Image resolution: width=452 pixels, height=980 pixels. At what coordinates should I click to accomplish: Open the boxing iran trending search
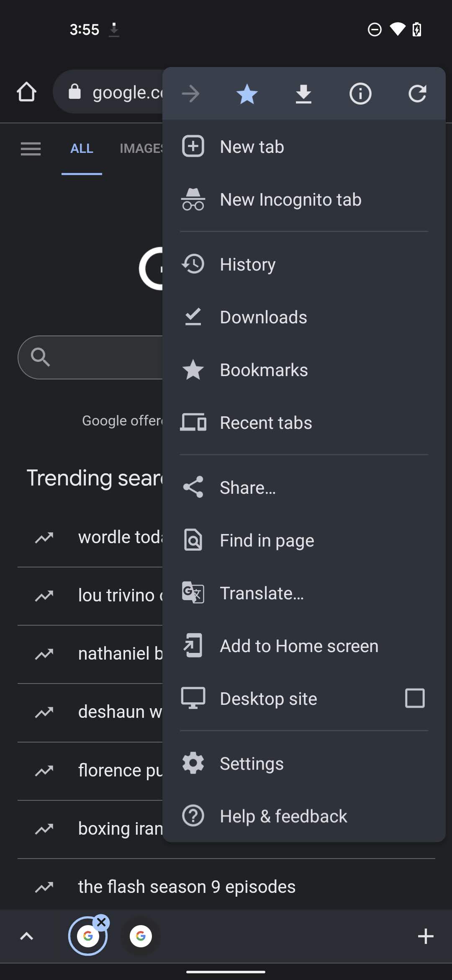click(90, 829)
